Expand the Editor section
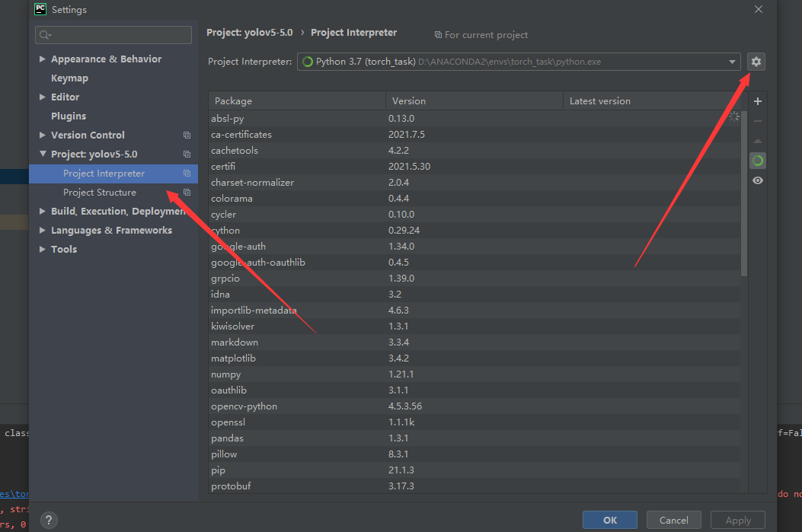The height and width of the screenshot is (532, 802). (x=43, y=97)
